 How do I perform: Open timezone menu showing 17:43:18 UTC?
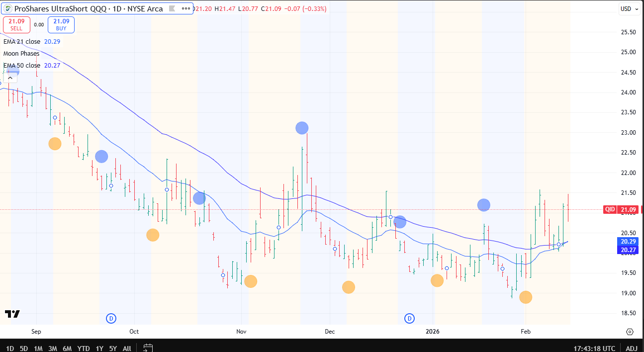pyautogui.click(x=594, y=349)
